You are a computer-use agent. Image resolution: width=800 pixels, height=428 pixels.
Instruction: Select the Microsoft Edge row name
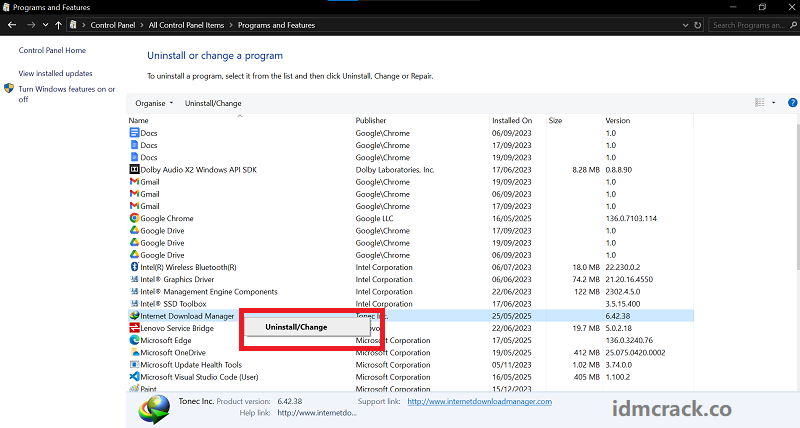point(166,340)
